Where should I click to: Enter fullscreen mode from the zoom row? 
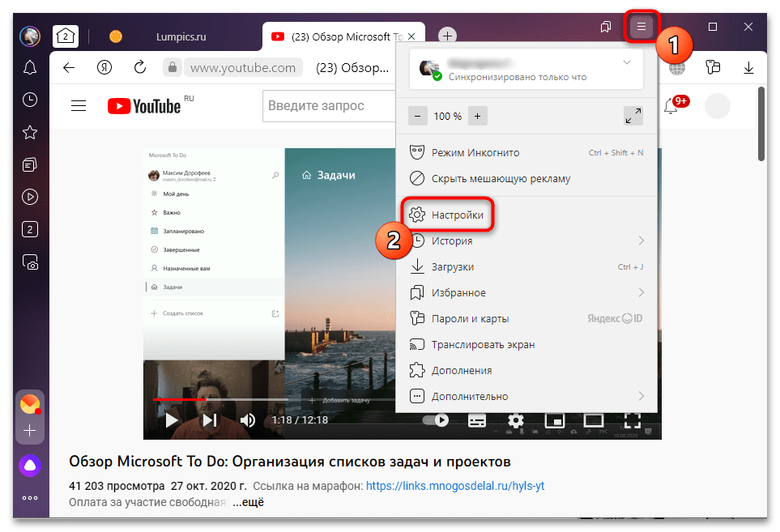tap(633, 116)
